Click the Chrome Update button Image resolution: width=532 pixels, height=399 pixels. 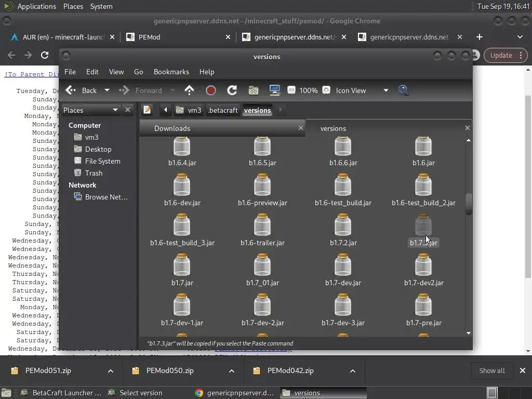[x=506, y=55]
